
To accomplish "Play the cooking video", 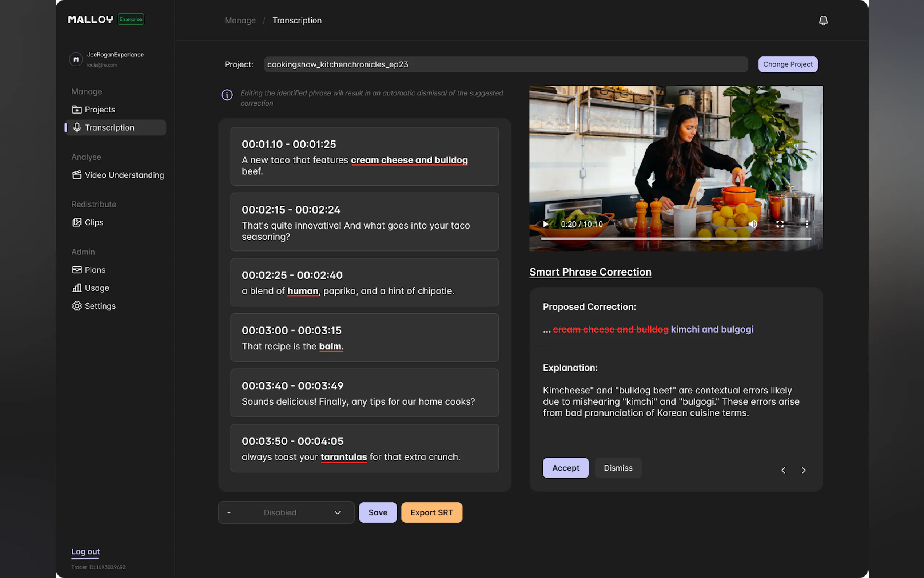I will 545,224.
